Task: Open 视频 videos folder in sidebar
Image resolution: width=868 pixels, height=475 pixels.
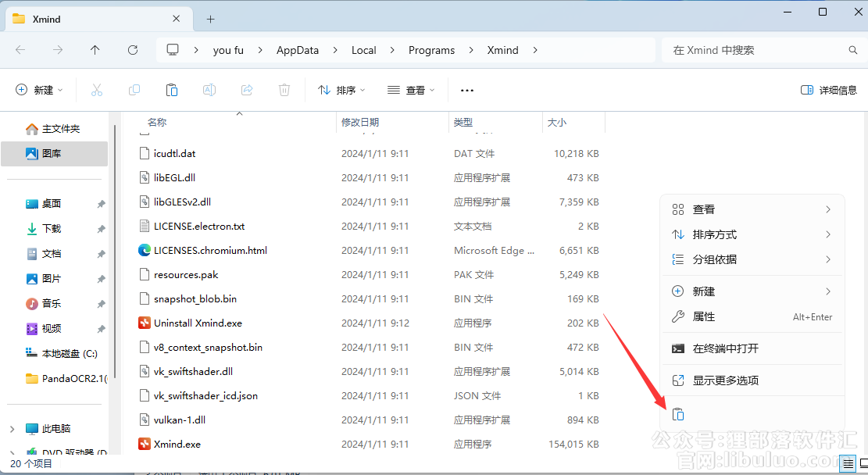Action: tap(45, 328)
